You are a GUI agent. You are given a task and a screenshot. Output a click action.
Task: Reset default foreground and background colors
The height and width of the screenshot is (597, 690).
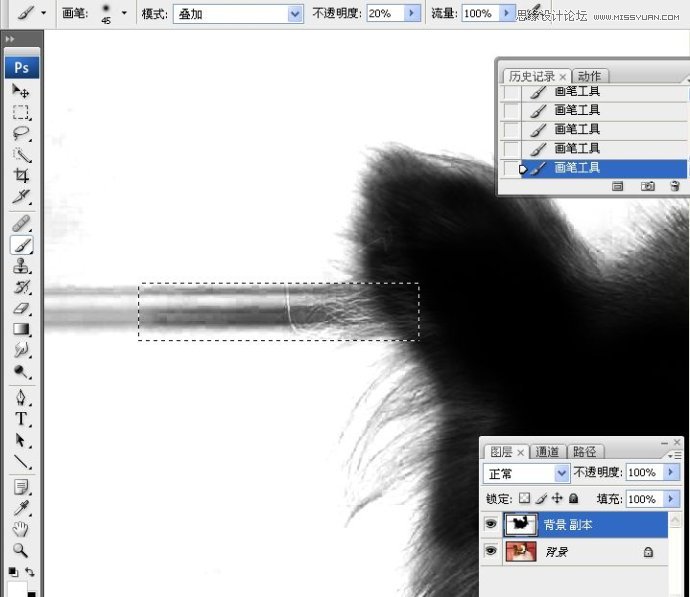click(13, 572)
